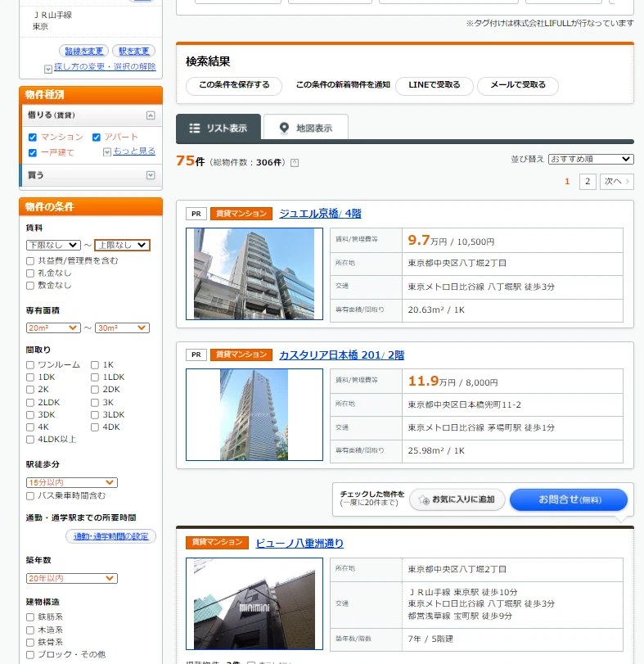Open the 20m² minimum area dropdown
The height and width of the screenshot is (664, 644).
point(53,327)
